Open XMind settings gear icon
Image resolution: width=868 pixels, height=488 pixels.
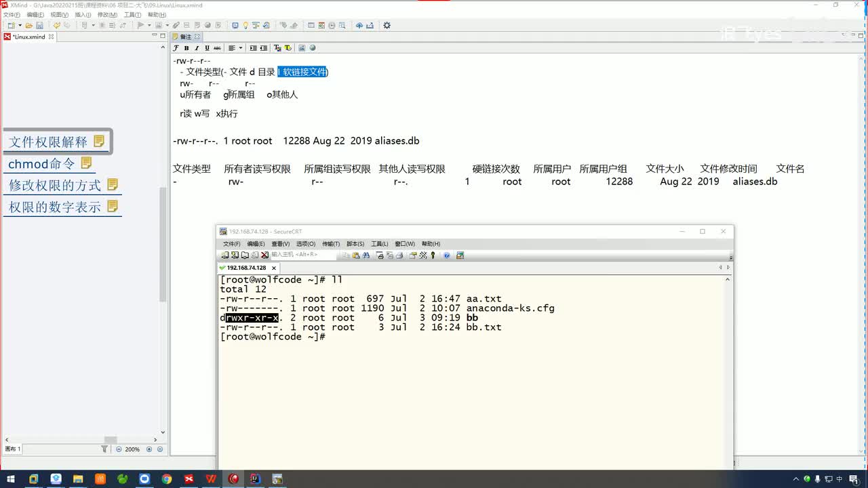pos(387,26)
